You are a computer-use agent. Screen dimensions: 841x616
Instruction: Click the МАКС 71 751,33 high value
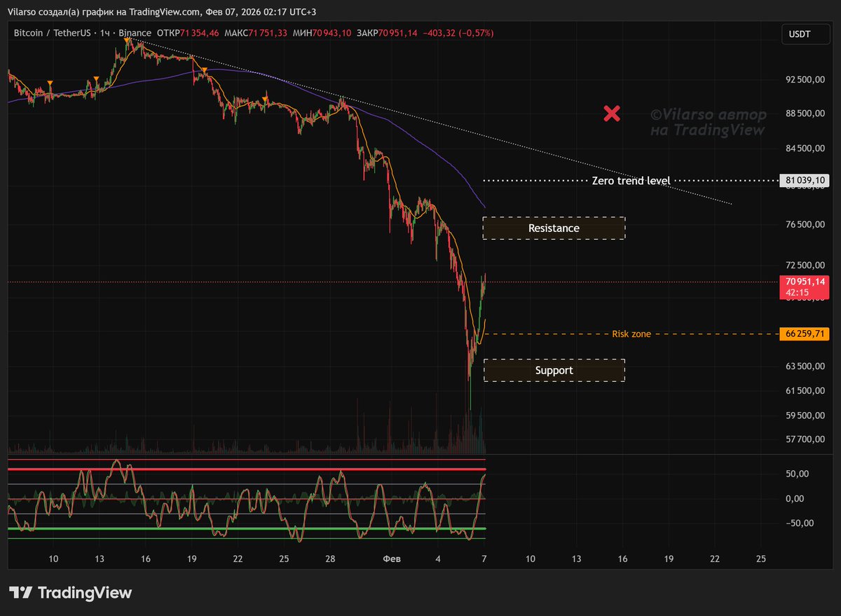[255, 33]
